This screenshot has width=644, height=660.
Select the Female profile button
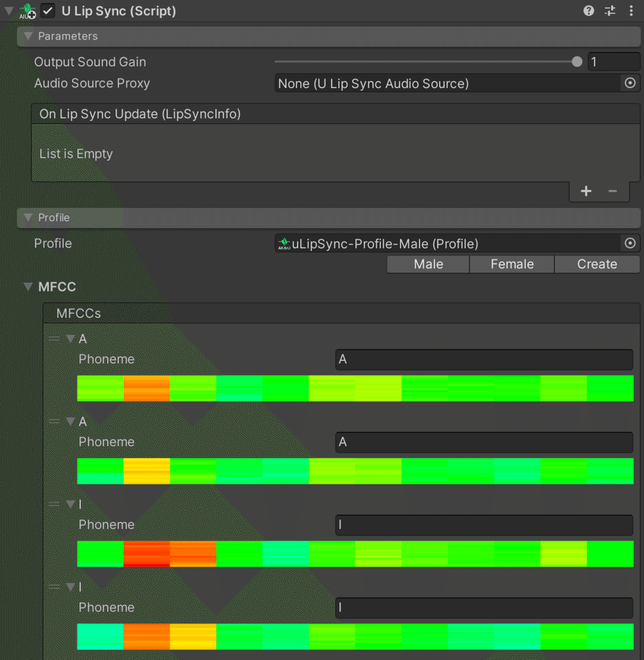[511, 264]
